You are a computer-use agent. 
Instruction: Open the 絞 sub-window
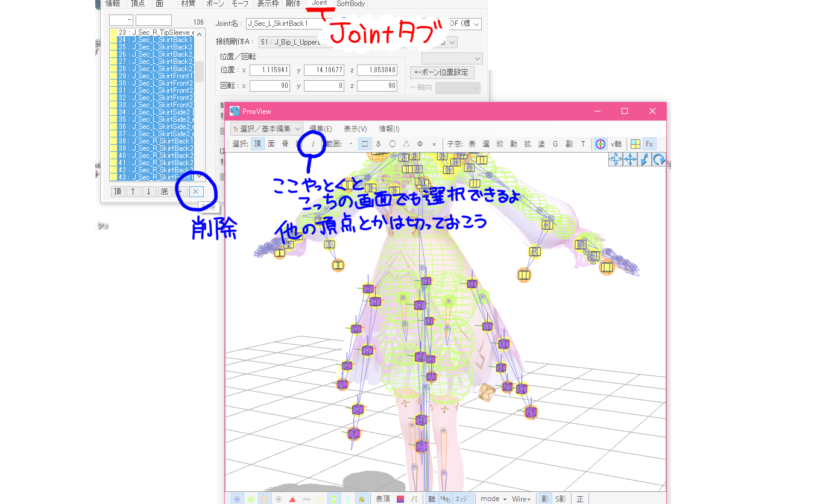coord(500,144)
